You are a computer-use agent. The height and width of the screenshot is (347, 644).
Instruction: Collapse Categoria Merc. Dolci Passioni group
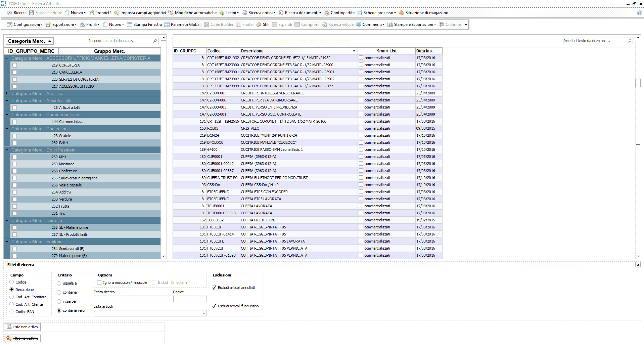[x=7, y=150]
